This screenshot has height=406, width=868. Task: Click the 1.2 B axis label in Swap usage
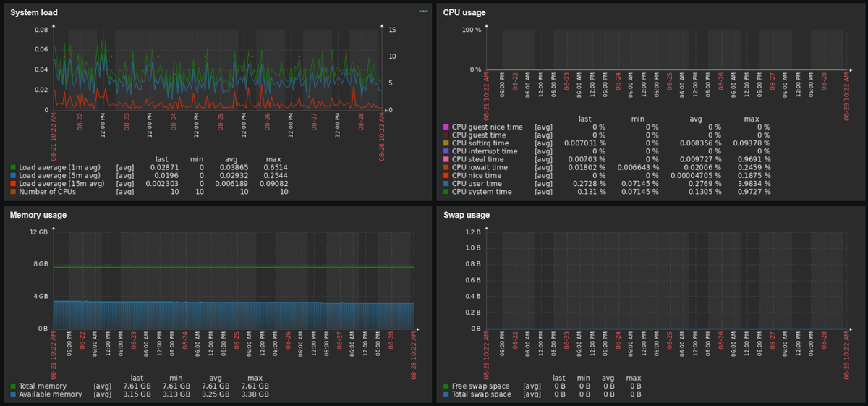(473, 232)
